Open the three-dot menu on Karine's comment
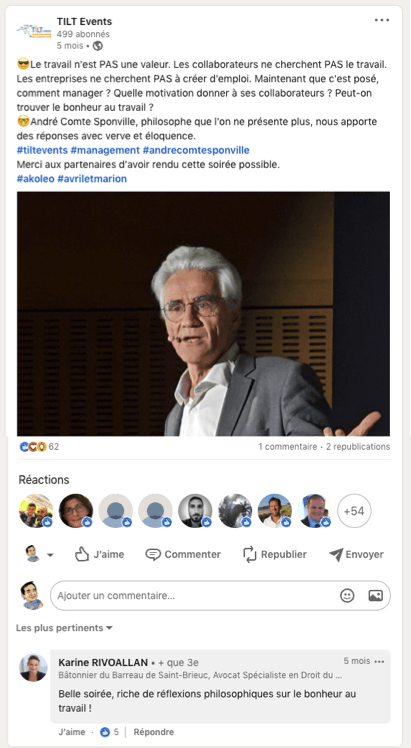This screenshot has height=748, width=411. (380, 662)
